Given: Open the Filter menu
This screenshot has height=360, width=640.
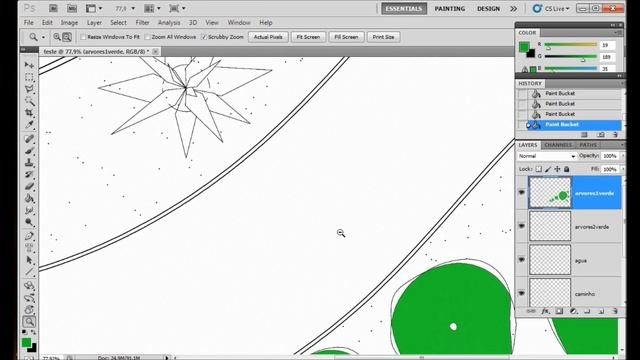Looking at the screenshot, I should (x=142, y=22).
